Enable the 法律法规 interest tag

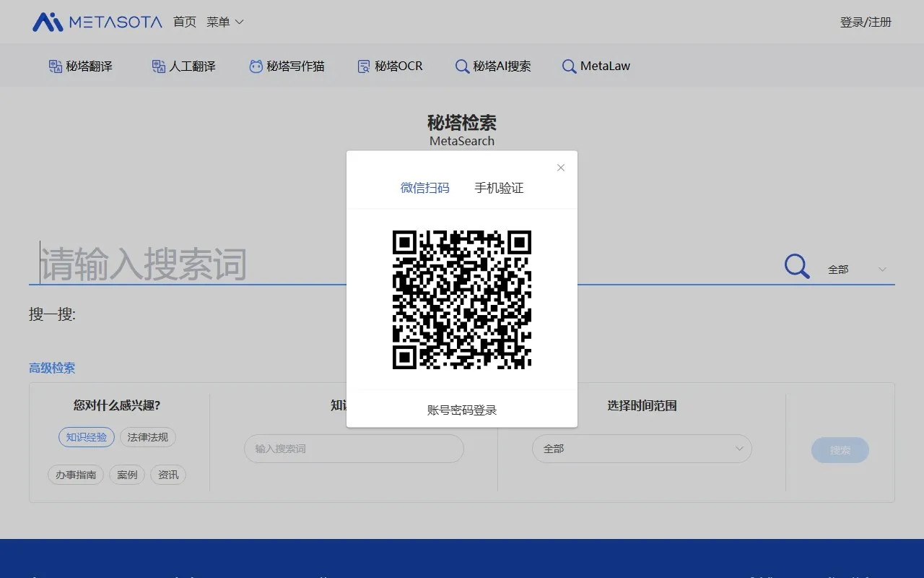(x=147, y=437)
